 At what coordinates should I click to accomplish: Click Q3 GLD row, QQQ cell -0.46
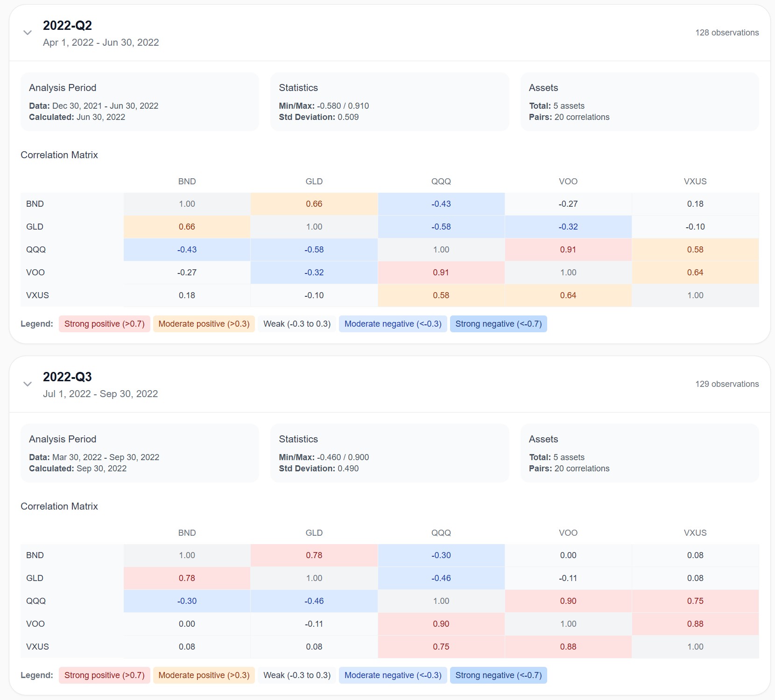[441, 578]
